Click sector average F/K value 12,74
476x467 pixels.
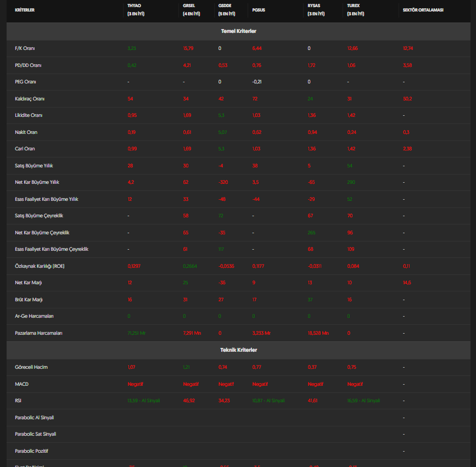[408, 48]
